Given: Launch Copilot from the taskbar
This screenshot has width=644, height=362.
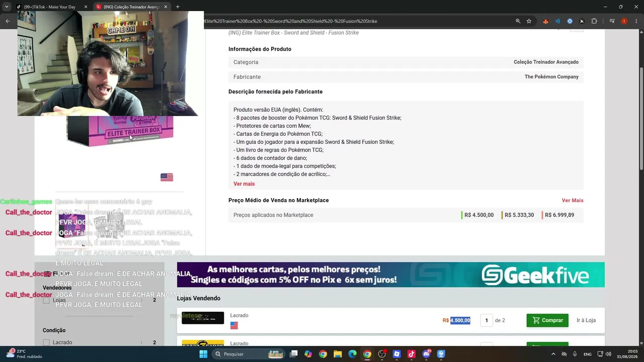Looking at the screenshot, I should [x=308, y=354].
